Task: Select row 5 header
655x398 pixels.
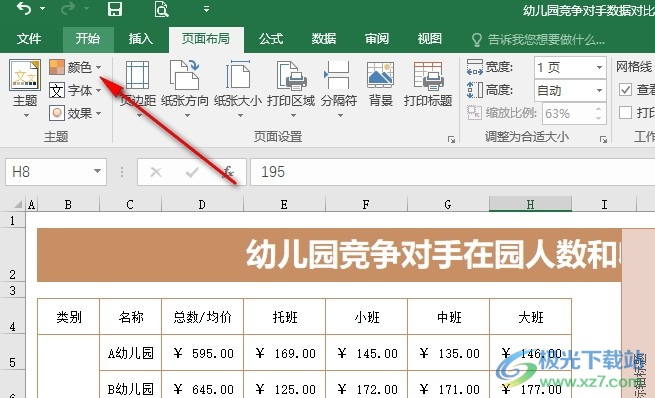Action: (13, 353)
